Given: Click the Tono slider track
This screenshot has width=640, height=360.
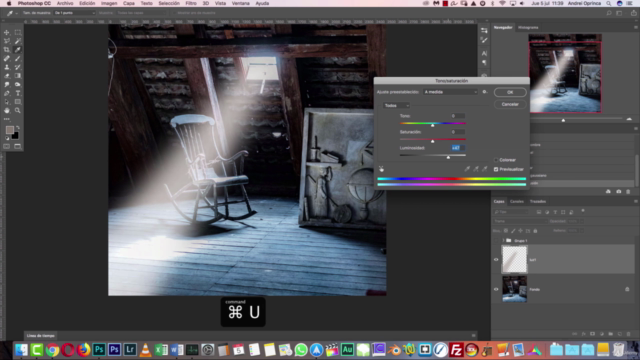Looking at the screenshot, I should tap(433, 123).
